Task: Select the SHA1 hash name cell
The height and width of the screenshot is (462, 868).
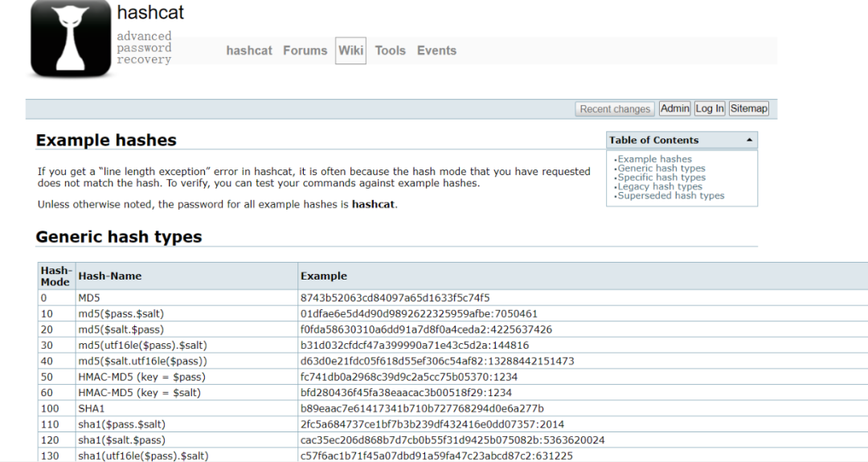Action: pos(186,408)
